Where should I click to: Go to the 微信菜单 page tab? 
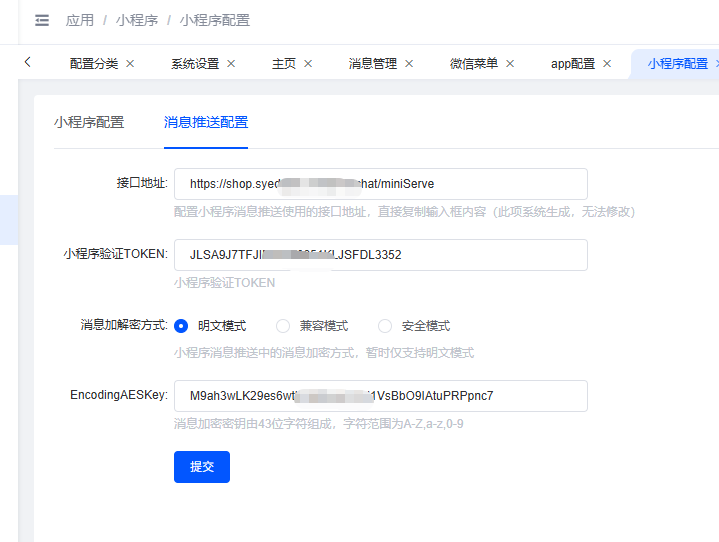click(x=474, y=63)
